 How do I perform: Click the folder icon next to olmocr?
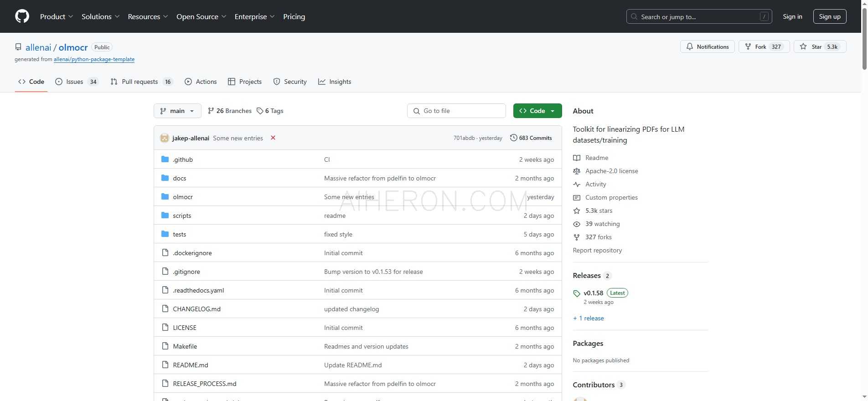[x=165, y=197]
